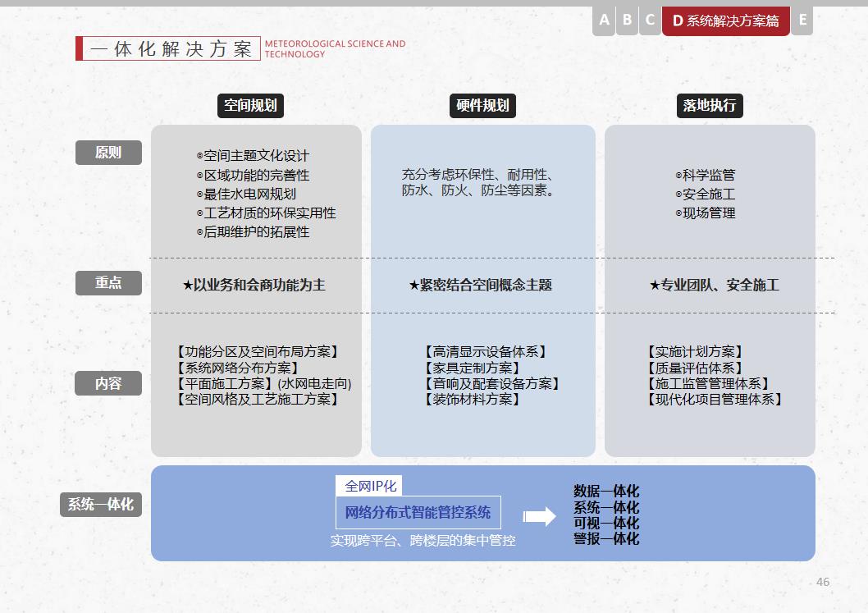Click the 可视一体化 text
The height and width of the screenshot is (613, 868).
606,524
